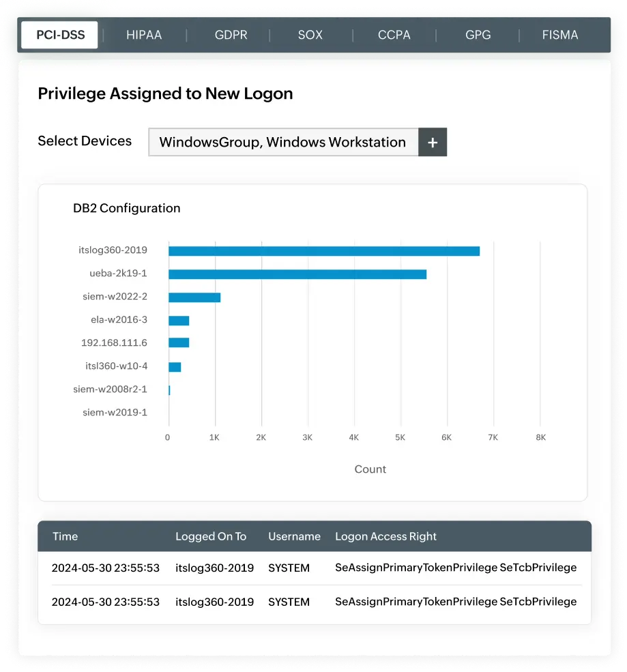Switch to the HIPAA compliance tab

(x=144, y=35)
